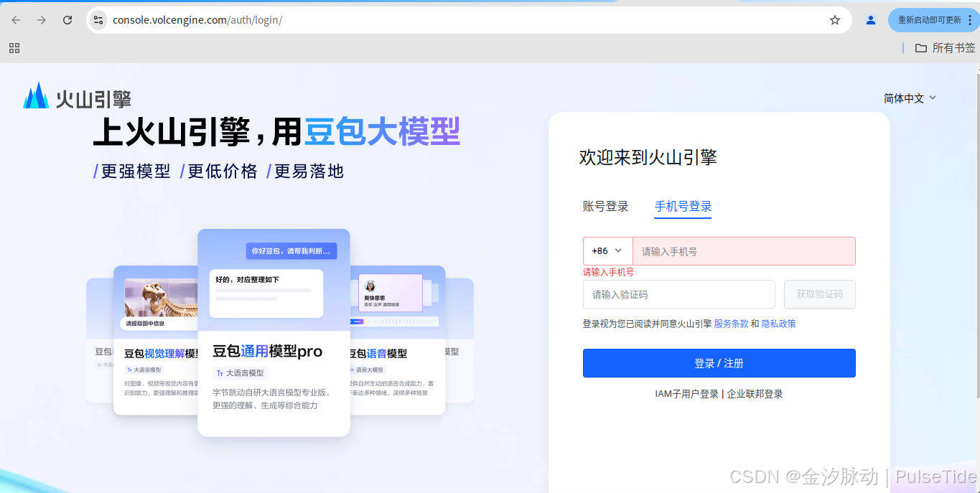Reload the page with refresh icon
This screenshot has width=980, height=493.
pyautogui.click(x=67, y=20)
